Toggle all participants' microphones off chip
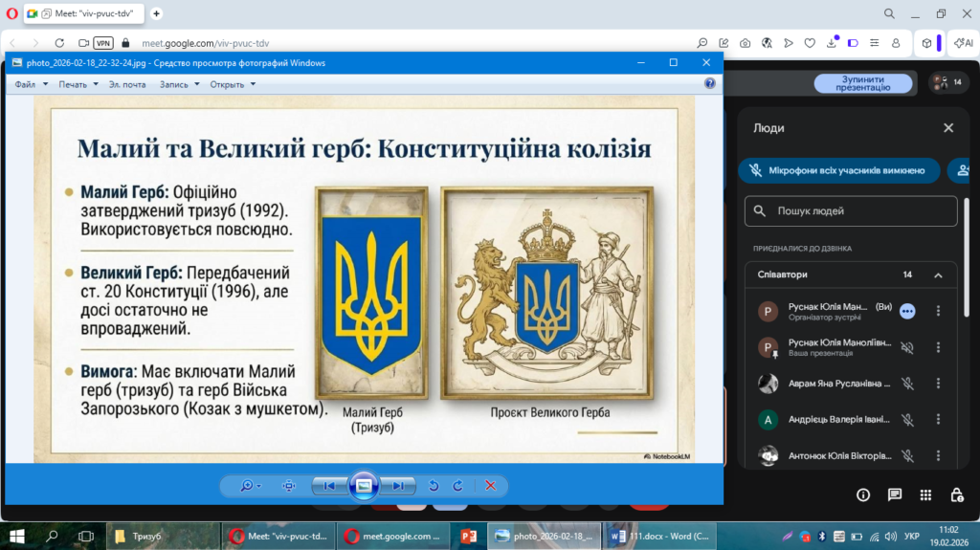The width and height of the screenshot is (980, 550). pyautogui.click(x=838, y=170)
